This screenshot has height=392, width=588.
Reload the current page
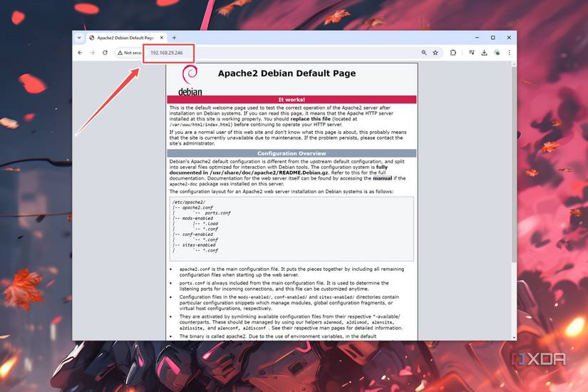pos(105,53)
